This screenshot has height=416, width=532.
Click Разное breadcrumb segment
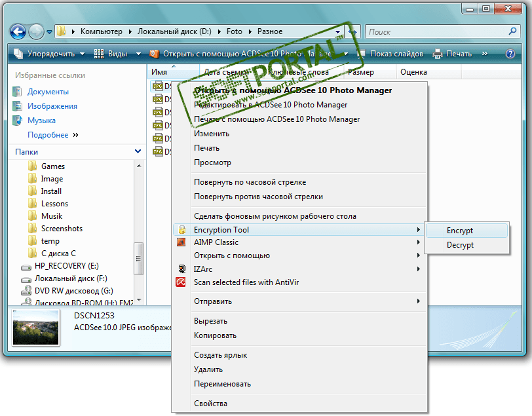pos(270,31)
